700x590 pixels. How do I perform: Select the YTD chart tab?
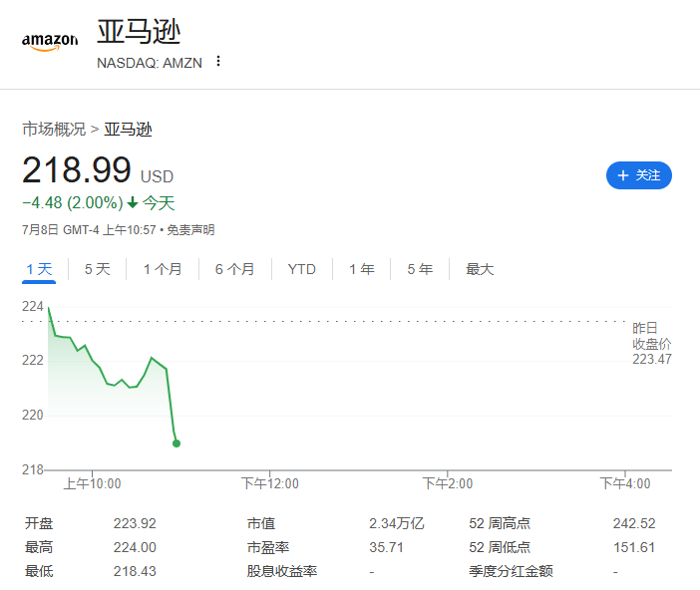tap(302, 269)
